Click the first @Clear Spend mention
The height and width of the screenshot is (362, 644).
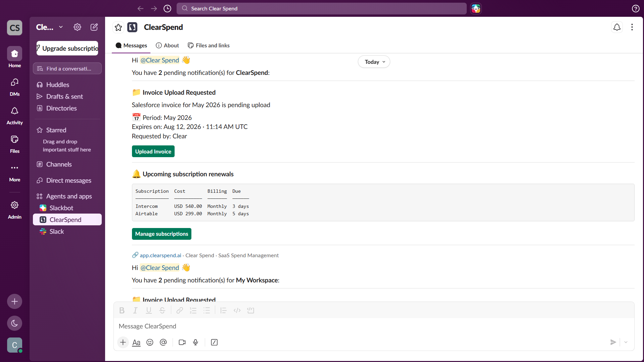click(x=159, y=60)
